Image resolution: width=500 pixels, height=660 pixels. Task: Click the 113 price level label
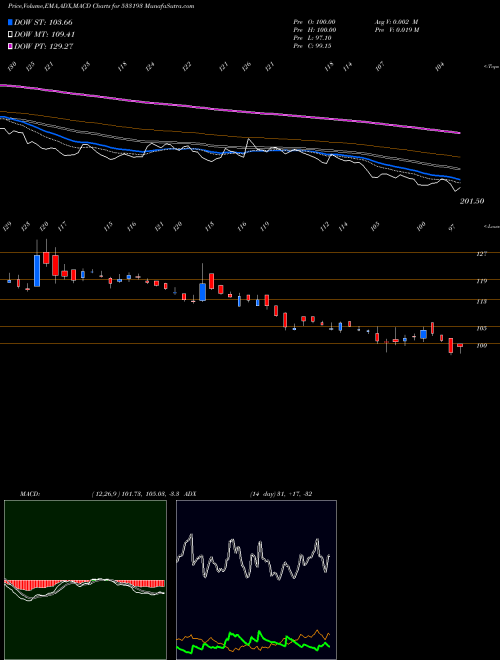tap(482, 302)
